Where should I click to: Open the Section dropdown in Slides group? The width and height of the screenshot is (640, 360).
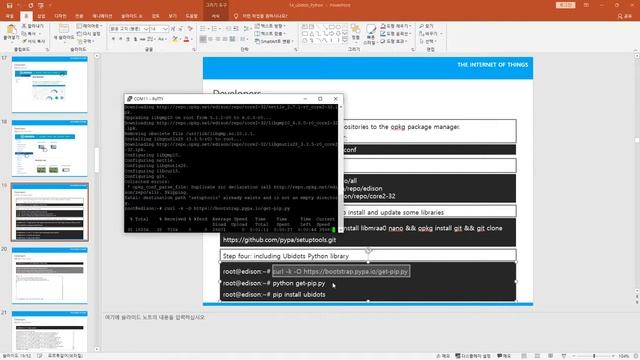coord(85,41)
